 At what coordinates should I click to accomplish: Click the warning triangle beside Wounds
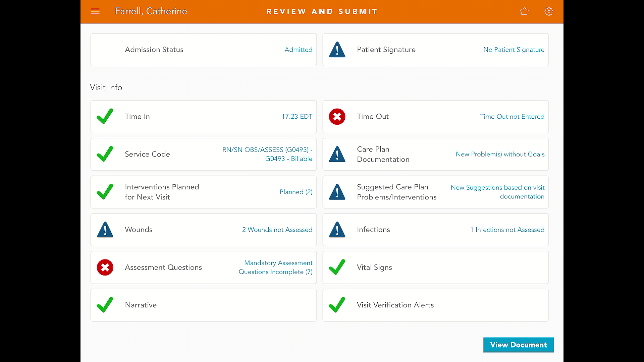click(x=105, y=230)
